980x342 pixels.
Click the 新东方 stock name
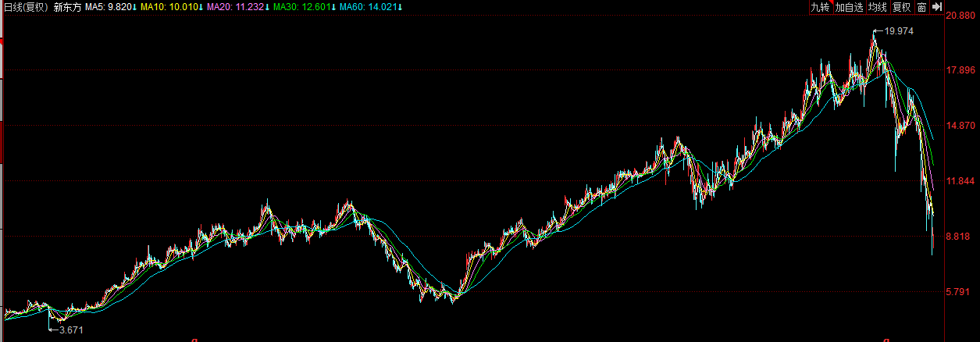coord(68,7)
